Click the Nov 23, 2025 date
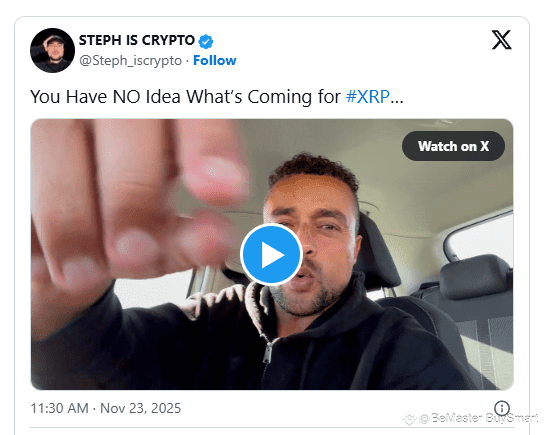 click(x=141, y=408)
